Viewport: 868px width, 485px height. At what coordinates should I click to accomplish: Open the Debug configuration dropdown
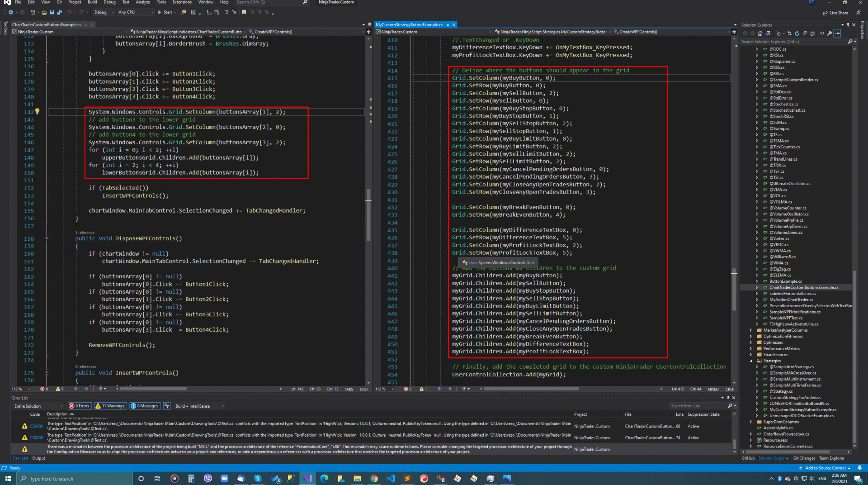pos(104,12)
